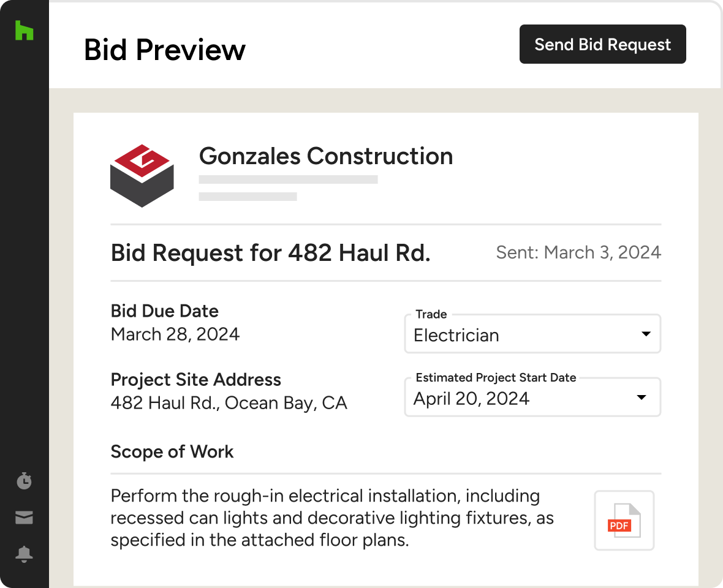Expand the Trade dropdown arrow
Image resolution: width=723 pixels, height=588 pixels.
[645, 334]
